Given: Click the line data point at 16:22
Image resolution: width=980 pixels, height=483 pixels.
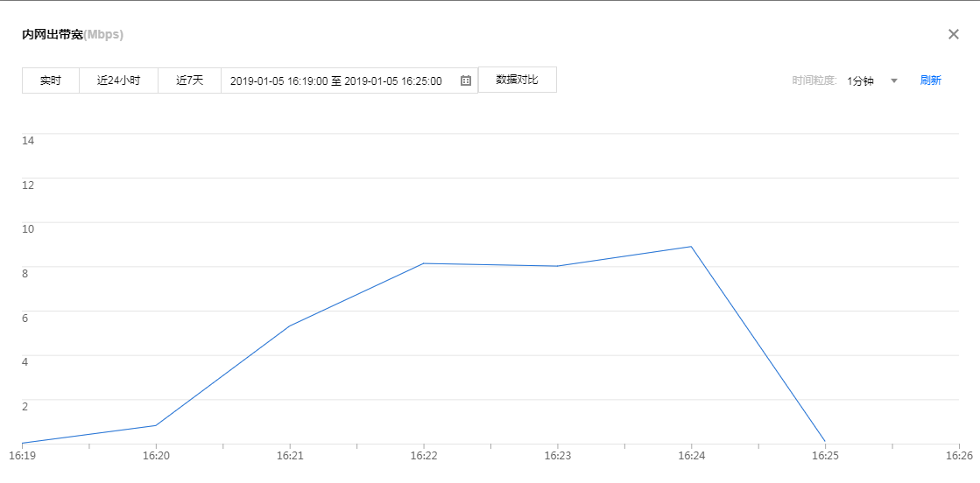Looking at the screenshot, I should pos(424,263).
